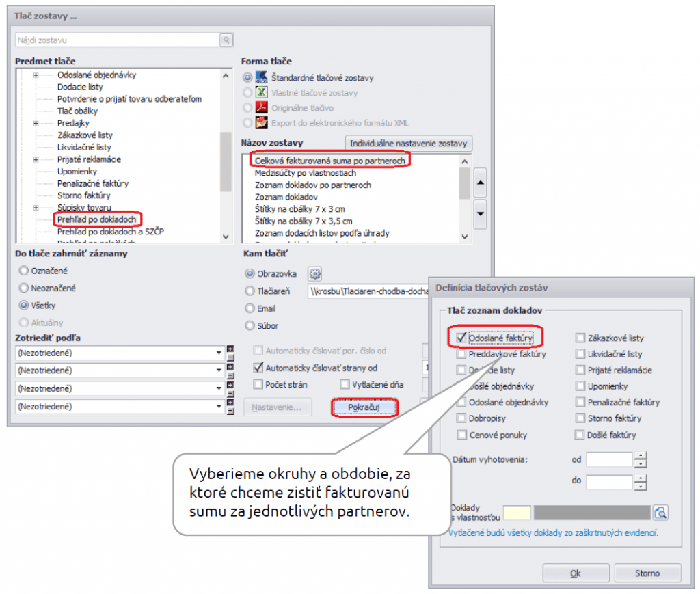The image size is (700, 594).
Task: Click the gear icon next to Obrazovka
Action: 314,274
